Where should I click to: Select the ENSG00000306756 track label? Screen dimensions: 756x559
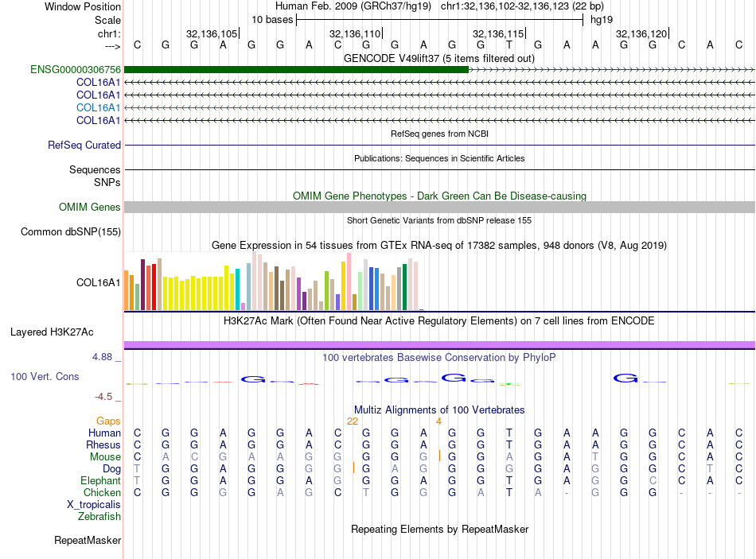tap(76, 70)
